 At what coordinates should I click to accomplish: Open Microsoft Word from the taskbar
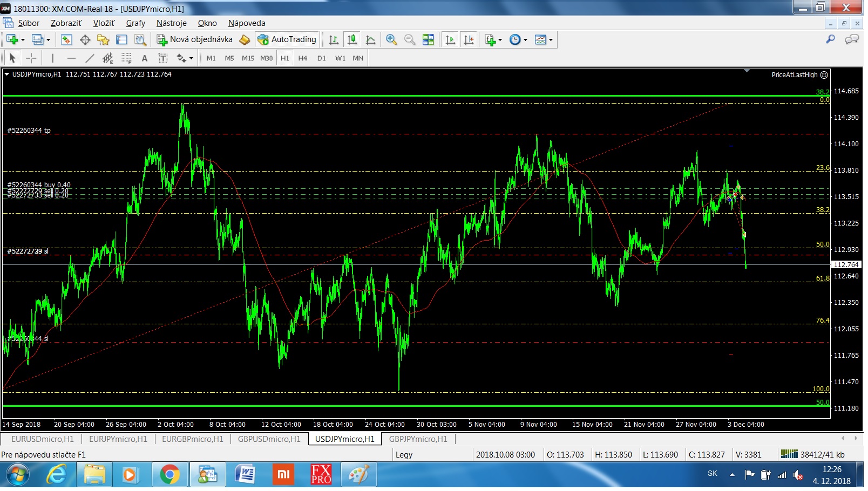point(245,475)
